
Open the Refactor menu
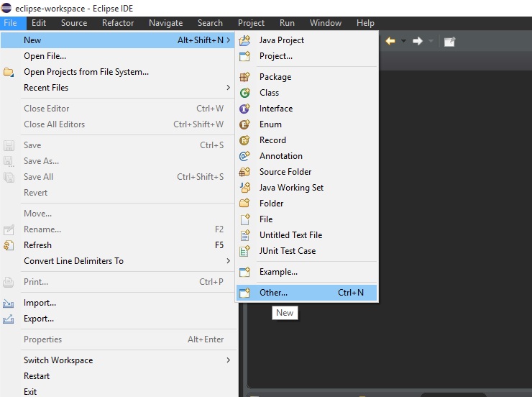click(118, 23)
